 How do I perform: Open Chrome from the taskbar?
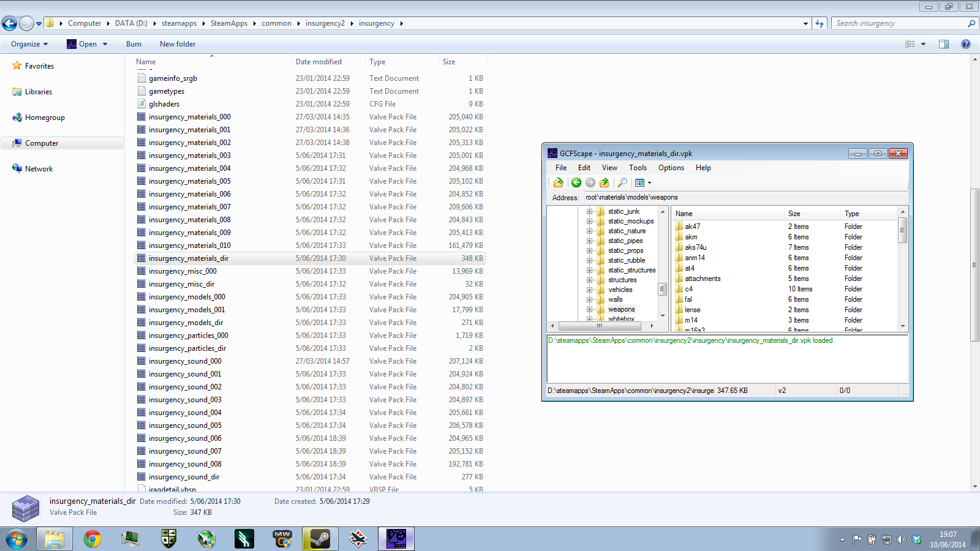[92, 539]
